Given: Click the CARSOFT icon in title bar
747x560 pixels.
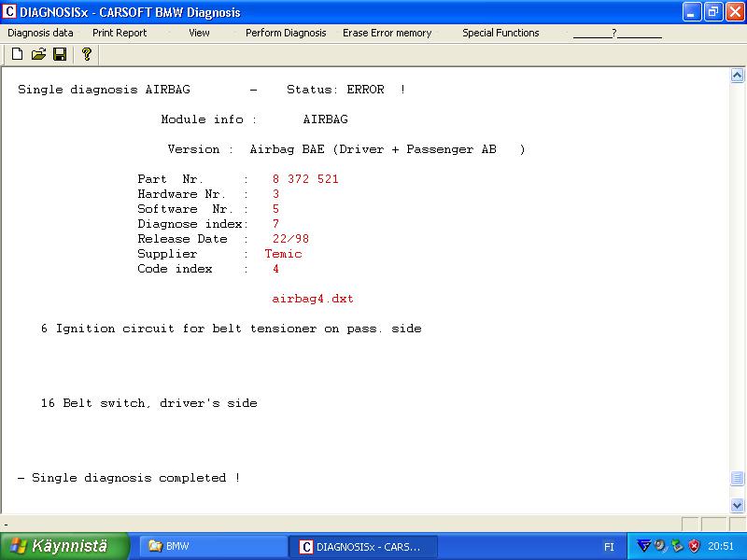Looking at the screenshot, I should [10, 12].
